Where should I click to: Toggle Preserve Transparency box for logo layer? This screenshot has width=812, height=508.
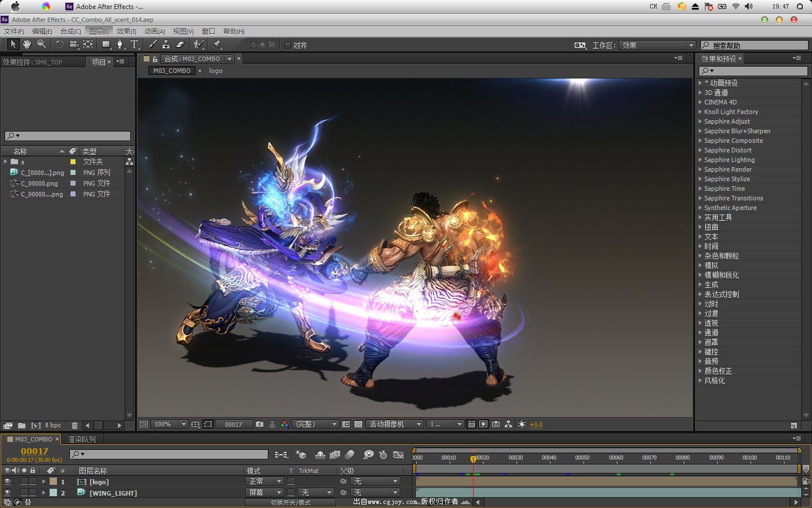click(x=291, y=481)
